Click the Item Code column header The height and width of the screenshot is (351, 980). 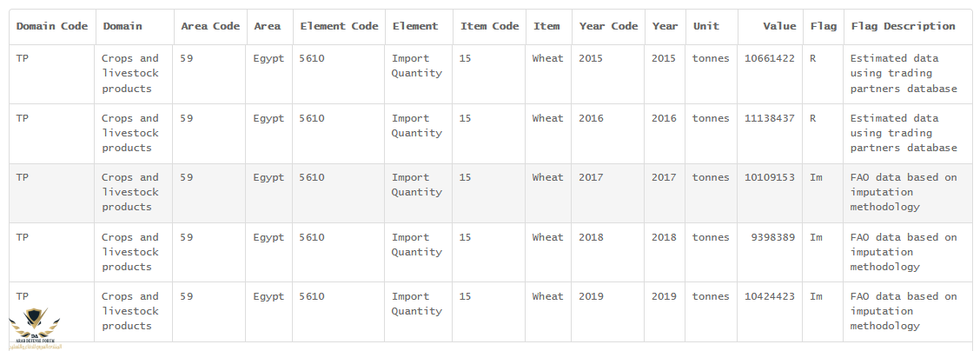click(489, 26)
